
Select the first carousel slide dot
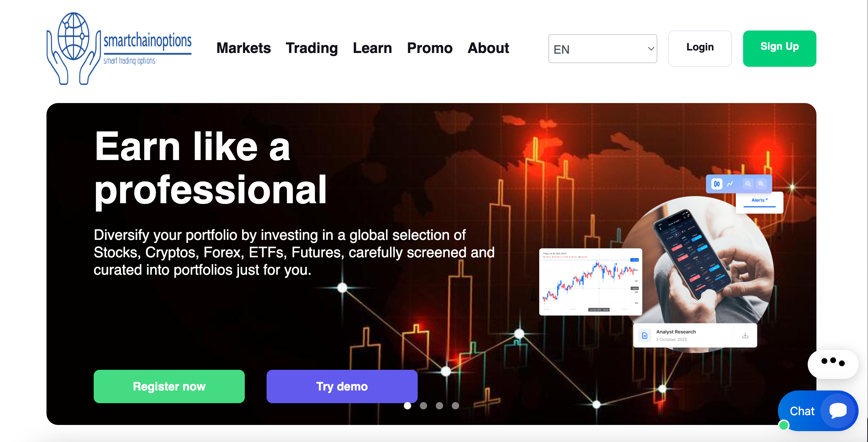pyautogui.click(x=407, y=406)
